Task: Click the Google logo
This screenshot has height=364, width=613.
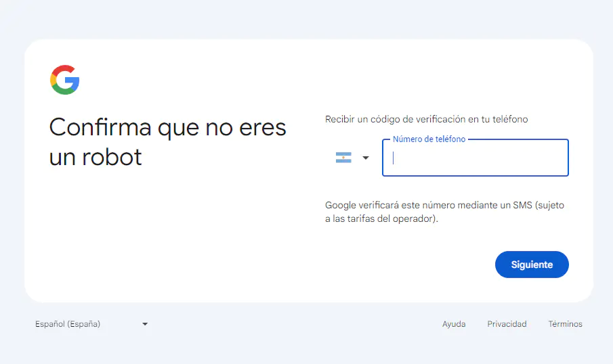Action: coord(65,80)
